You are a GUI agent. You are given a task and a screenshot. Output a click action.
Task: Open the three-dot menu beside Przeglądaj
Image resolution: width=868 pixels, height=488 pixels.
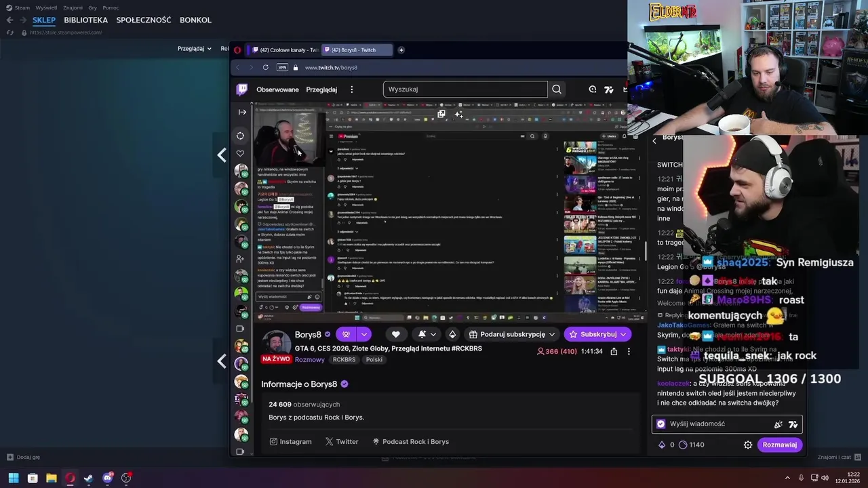[351, 89]
